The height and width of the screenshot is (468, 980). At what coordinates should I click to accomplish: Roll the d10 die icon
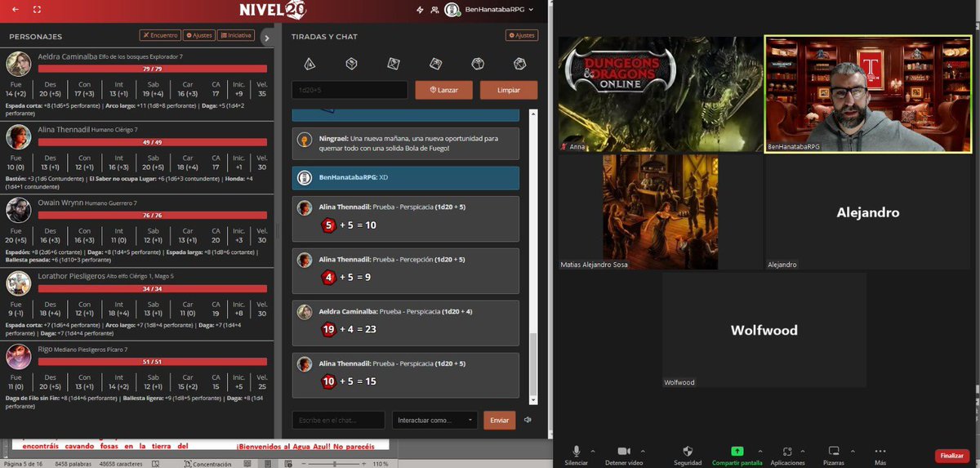click(435, 63)
